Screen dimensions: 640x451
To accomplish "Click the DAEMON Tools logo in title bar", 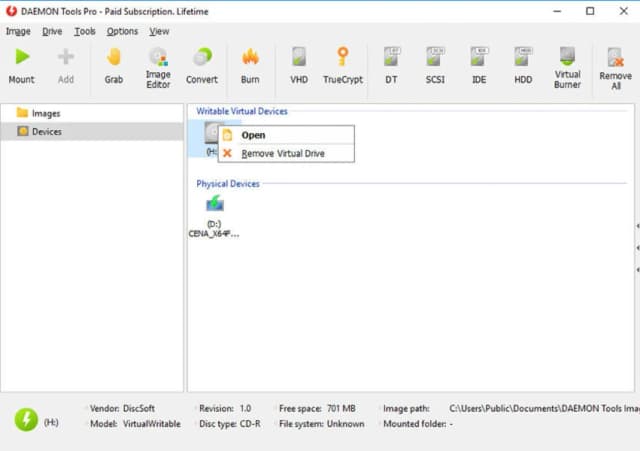I will 11,11.
